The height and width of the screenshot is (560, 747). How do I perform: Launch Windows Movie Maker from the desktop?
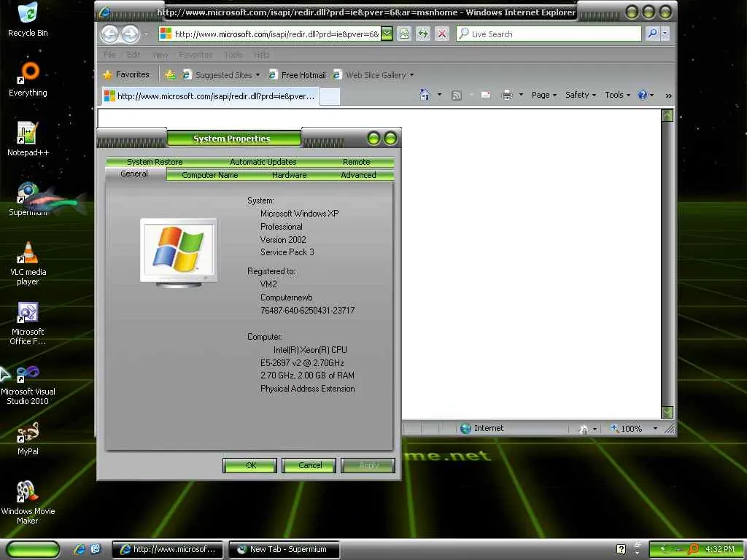[28, 503]
